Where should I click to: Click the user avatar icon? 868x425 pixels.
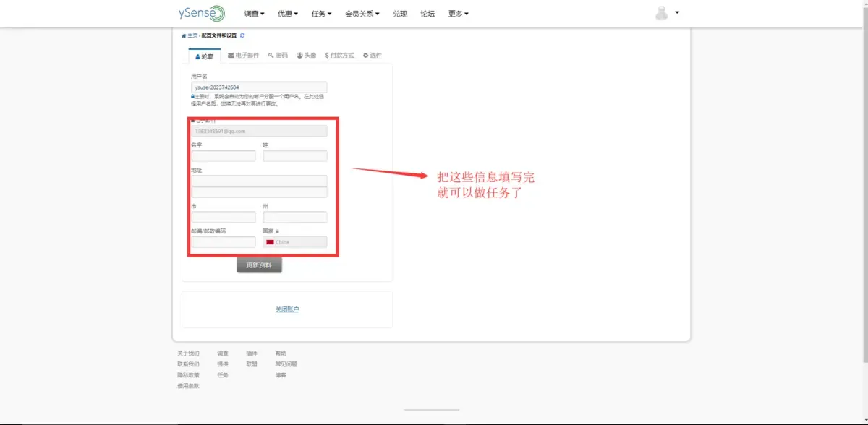(x=662, y=13)
